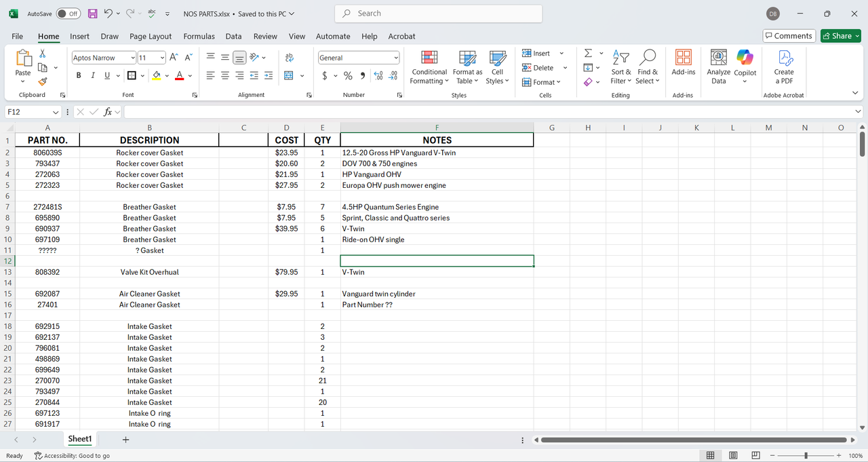The image size is (868, 462).
Task: Click the Save icon in title bar
Action: pyautogui.click(x=92, y=14)
